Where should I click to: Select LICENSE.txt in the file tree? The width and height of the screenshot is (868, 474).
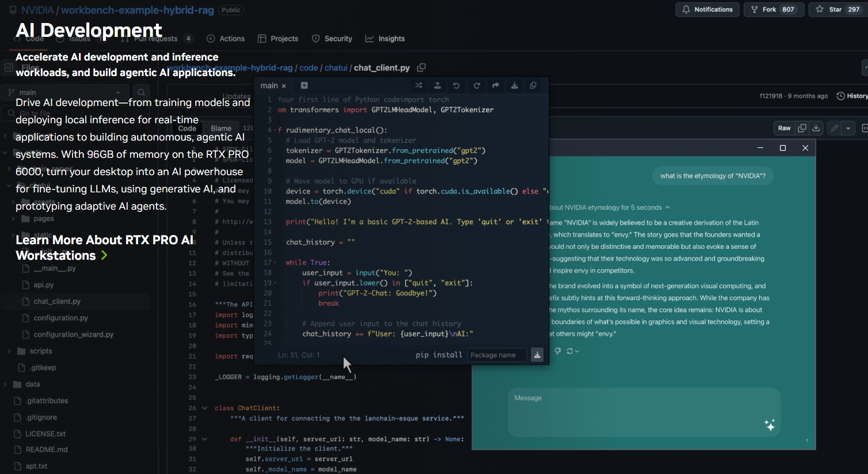point(45,434)
